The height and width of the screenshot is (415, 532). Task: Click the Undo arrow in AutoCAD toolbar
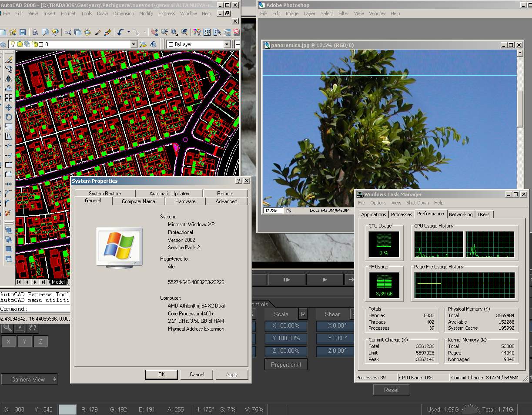coord(120,32)
